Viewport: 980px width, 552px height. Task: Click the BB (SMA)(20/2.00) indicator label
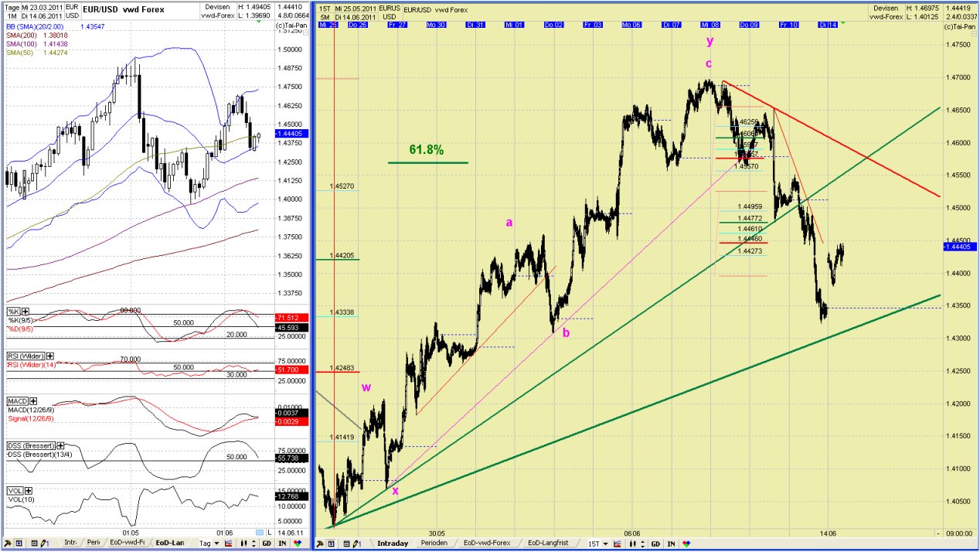click(x=35, y=26)
